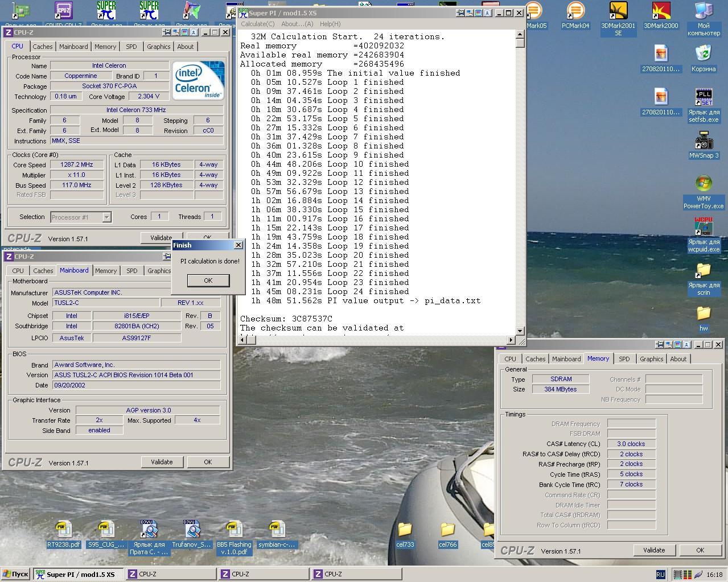This screenshot has width=728, height=582.
Task: Open the Processor #1 selection dropdown
Action: (x=80, y=217)
